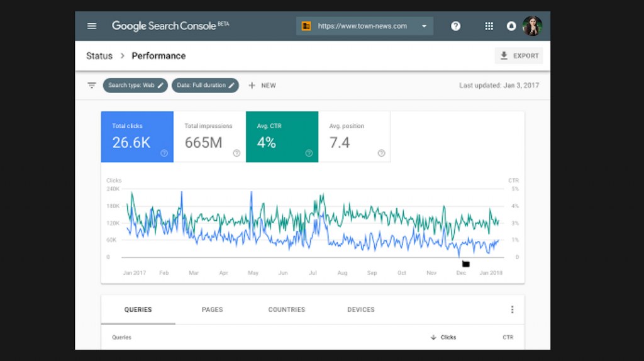Click the Jul label on chart axis
The image size is (644, 361).
pyautogui.click(x=313, y=273)
